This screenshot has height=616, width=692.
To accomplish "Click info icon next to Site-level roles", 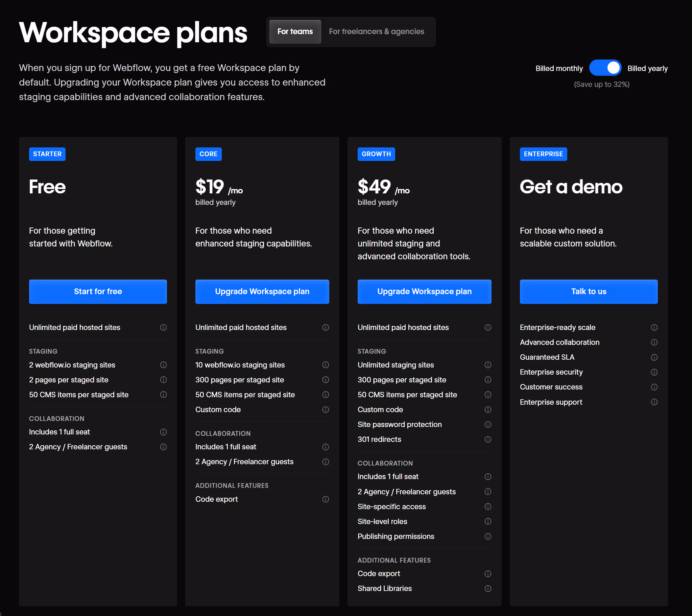I will (x=487, y=522).
